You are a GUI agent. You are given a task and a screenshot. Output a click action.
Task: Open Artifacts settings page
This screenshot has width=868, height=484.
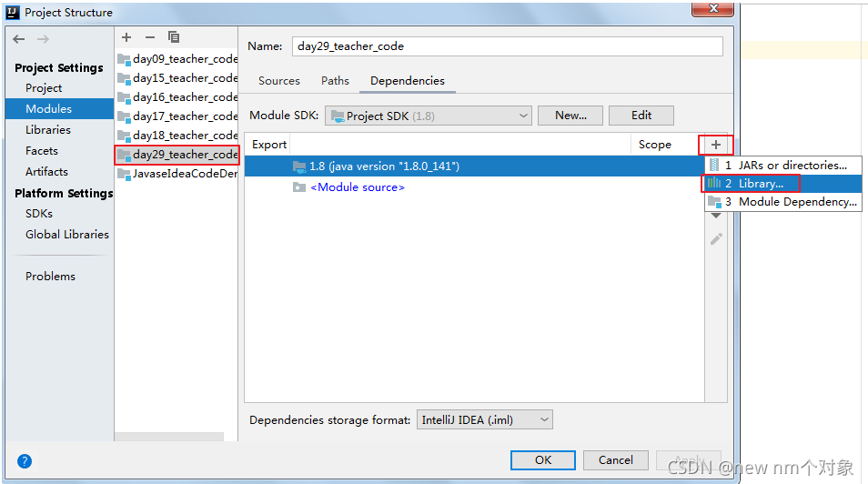[x=46, y=172]
